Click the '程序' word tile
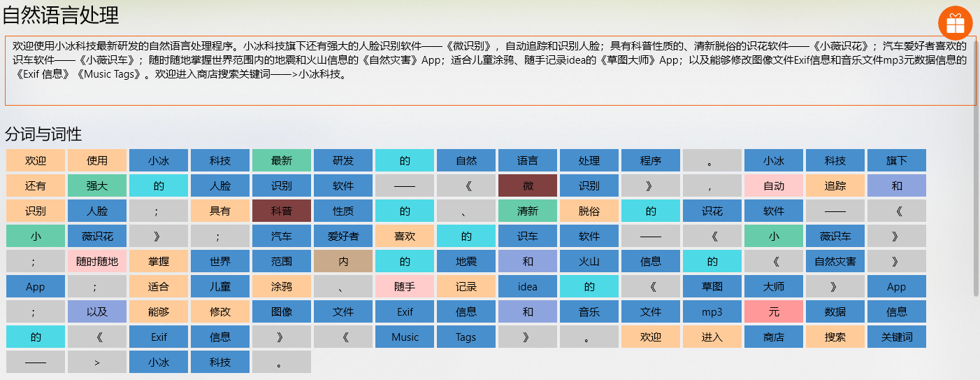The image size is (980, 380). point(651,160)
